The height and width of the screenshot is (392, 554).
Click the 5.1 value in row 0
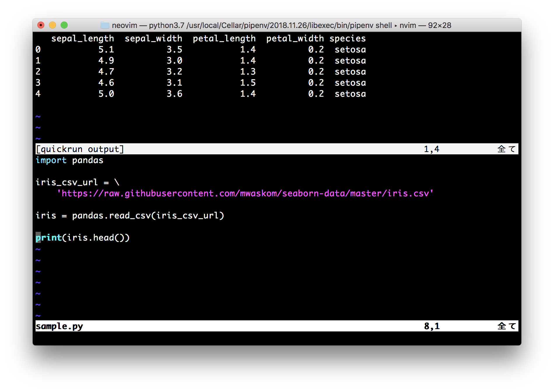coord(106,50)
